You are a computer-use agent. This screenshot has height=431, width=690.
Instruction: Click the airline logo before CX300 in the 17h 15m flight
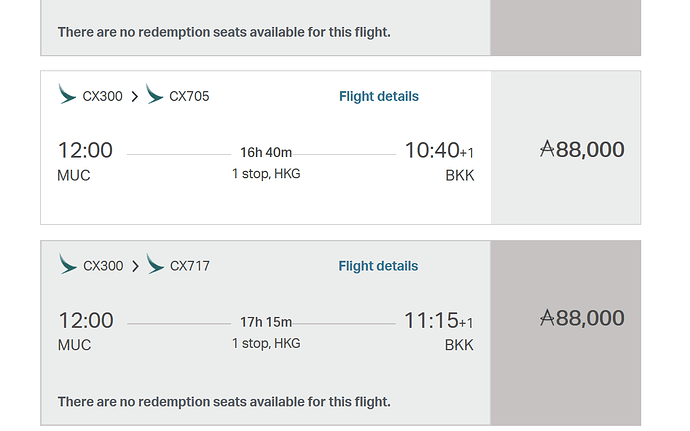68,264
